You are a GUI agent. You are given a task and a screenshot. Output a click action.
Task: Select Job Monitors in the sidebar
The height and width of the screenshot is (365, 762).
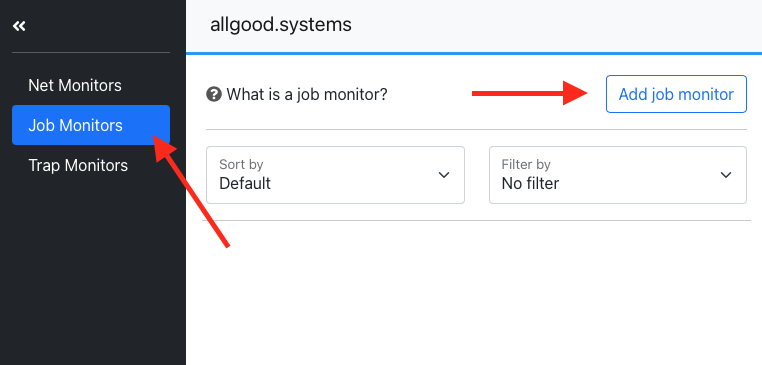tap(91, 125)
